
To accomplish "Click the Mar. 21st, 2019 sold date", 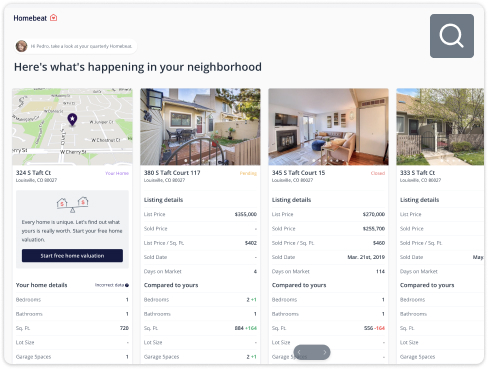I will (366, 257).
